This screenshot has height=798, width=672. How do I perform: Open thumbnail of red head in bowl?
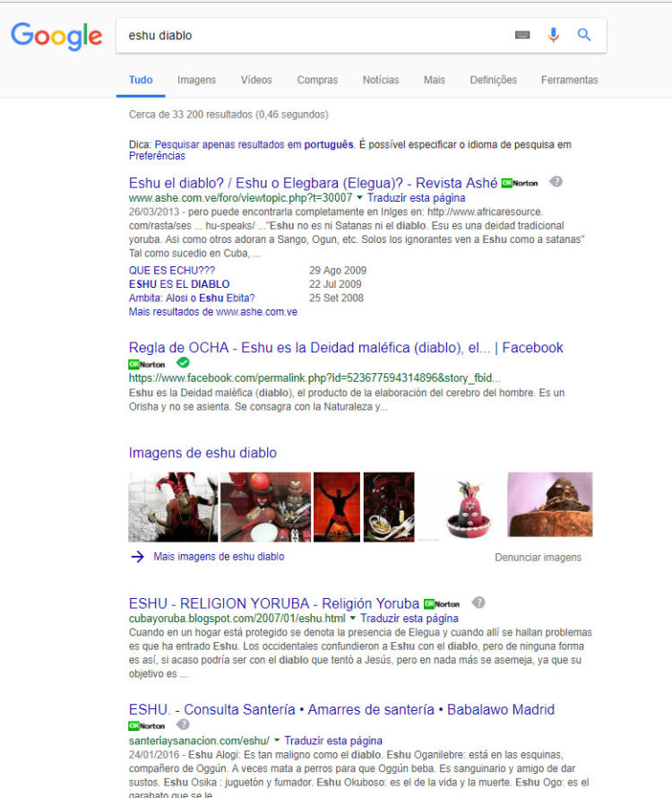tap(470, 509)
